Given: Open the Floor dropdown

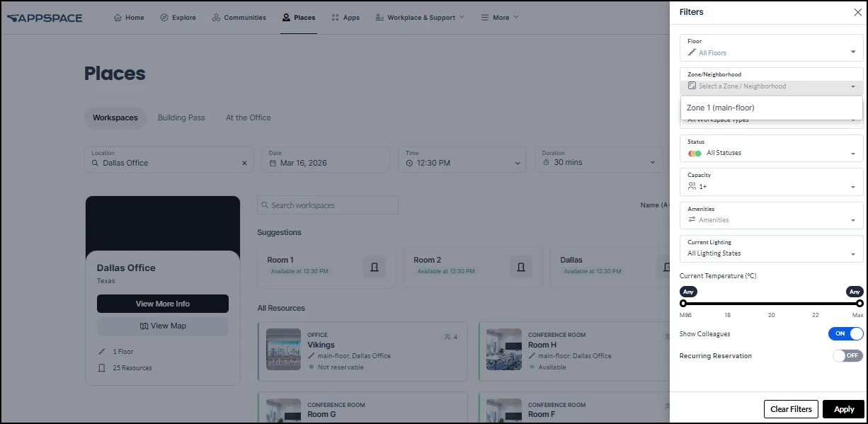Looking at the screenshot, I should coord(771,47).
